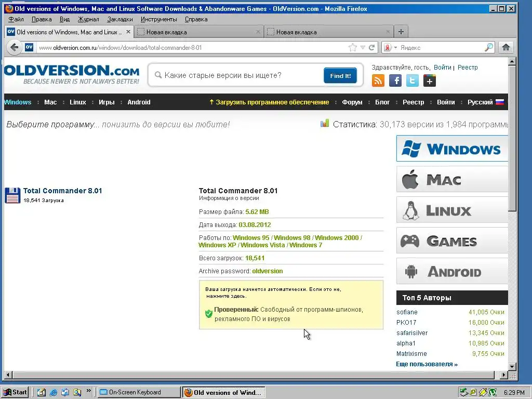This screenshot has height=399, width=532.
Task: Open the Linux link in the nav bar
Action: [78, 102]
